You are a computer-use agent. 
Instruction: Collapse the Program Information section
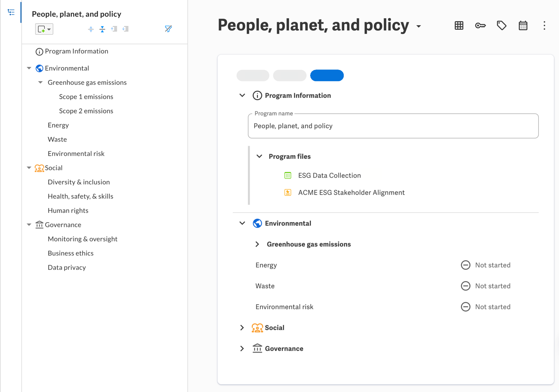tap(242, 96)
